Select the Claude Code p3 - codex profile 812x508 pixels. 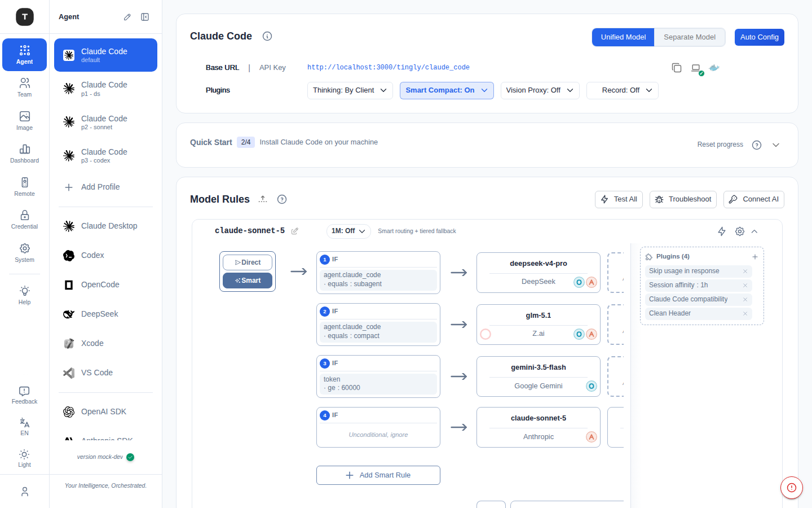point(105,156)
